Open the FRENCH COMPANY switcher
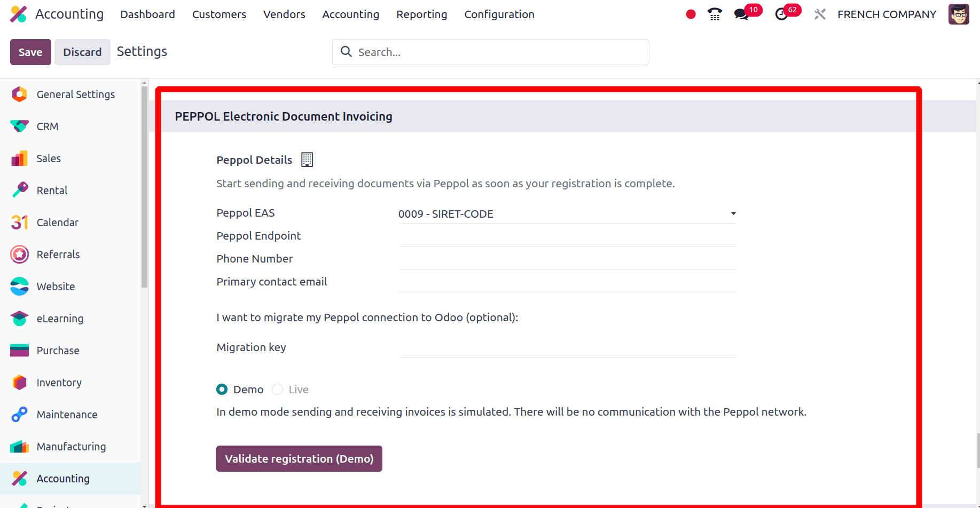Screen dimensions: 980x508 tap(887, 14)
